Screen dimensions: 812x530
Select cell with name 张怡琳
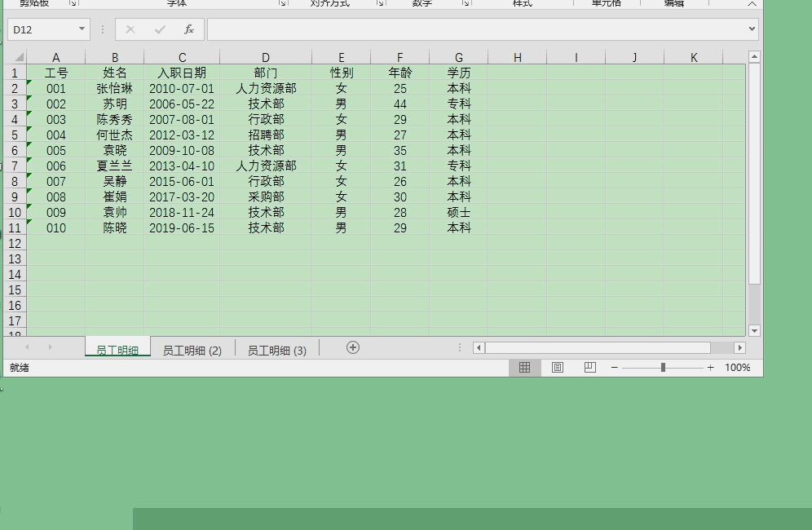pyautogui.click(x=114, y=89)
